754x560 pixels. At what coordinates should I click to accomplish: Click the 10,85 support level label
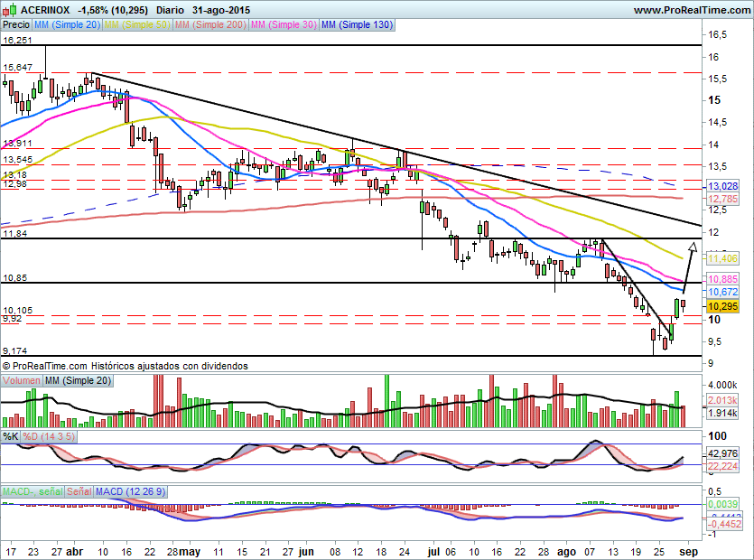pyautogui.click(x=15, y=277)
